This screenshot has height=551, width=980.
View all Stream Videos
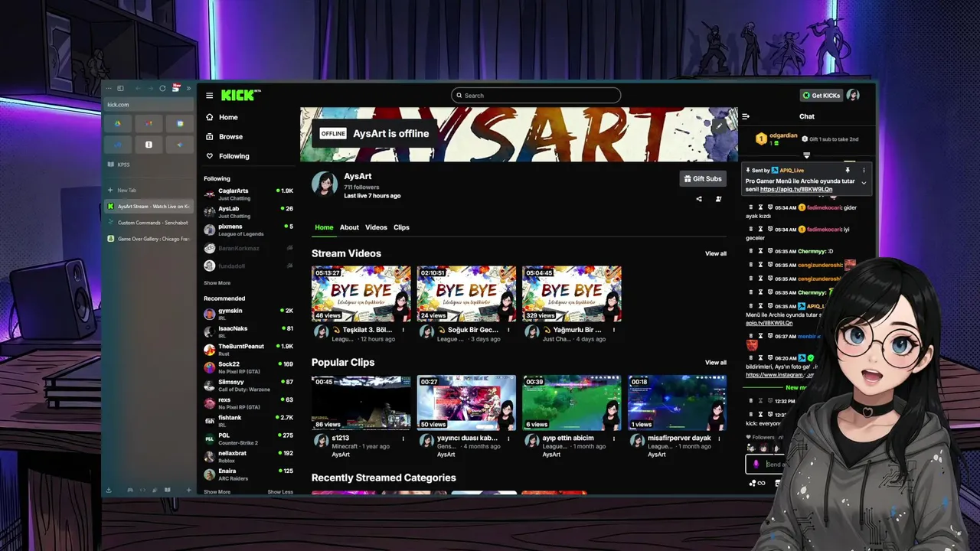click(716, 253)
